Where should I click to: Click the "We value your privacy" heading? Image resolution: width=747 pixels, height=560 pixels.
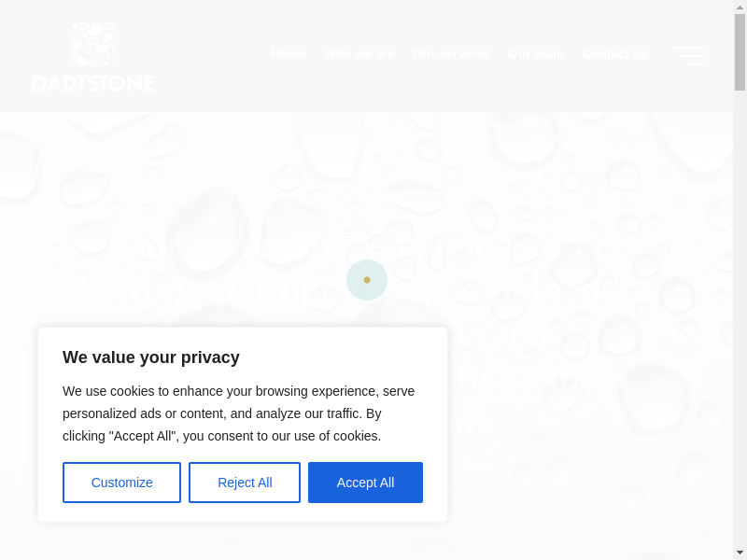151,357
